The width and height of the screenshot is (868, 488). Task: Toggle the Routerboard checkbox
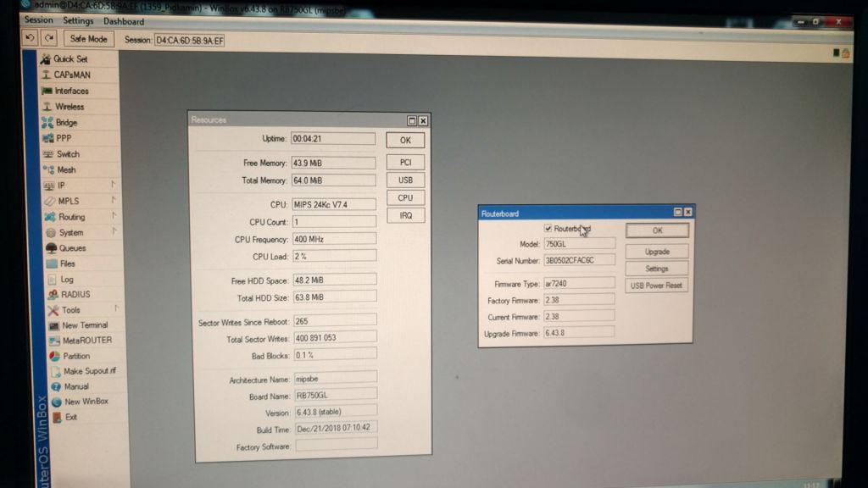pos(548,229)
